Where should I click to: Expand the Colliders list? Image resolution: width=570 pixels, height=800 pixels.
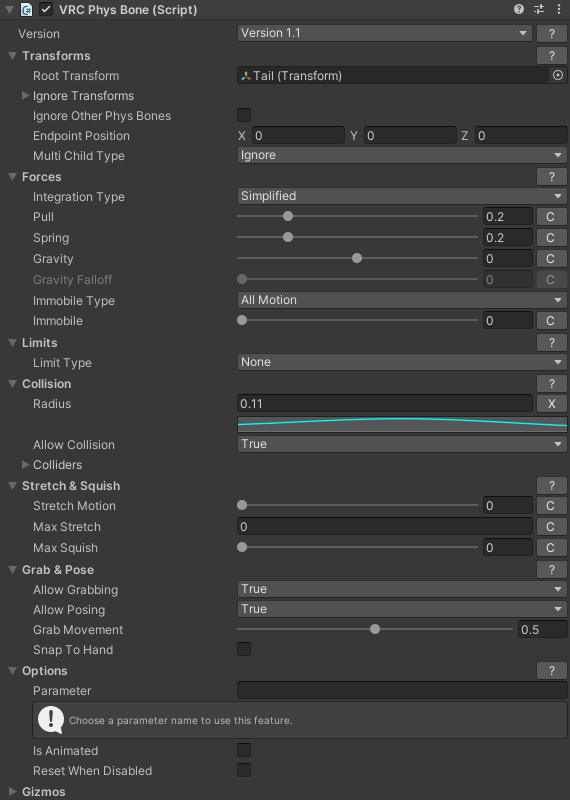tap(26, 464)
